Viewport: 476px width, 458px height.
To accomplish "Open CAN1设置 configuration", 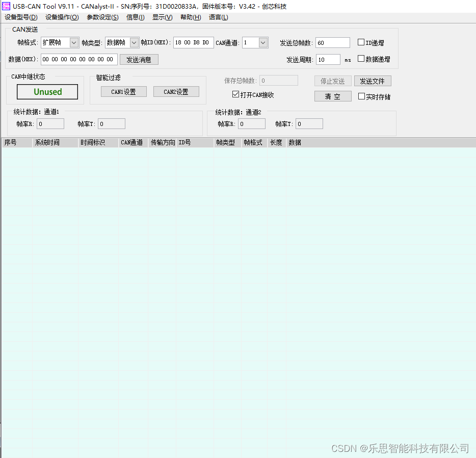I will click(123, 91).
